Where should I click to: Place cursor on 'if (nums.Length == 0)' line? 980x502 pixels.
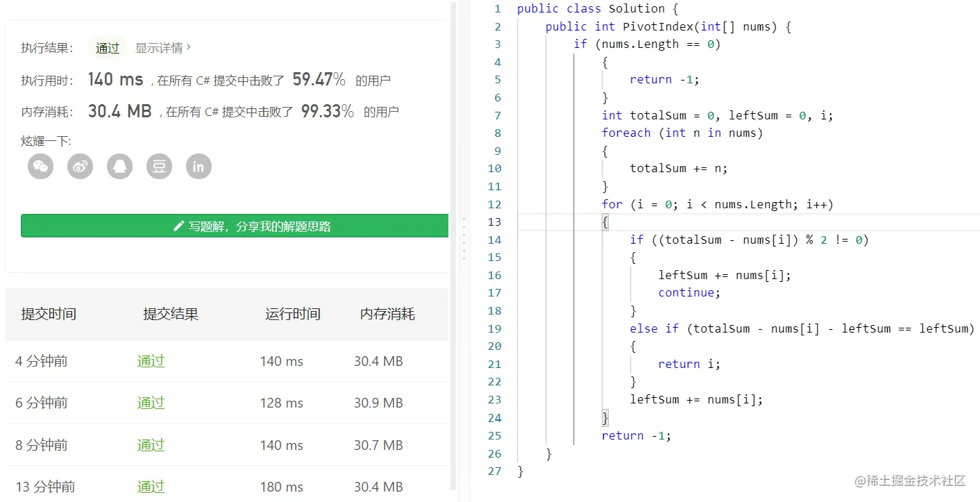[x=648, y=44]
